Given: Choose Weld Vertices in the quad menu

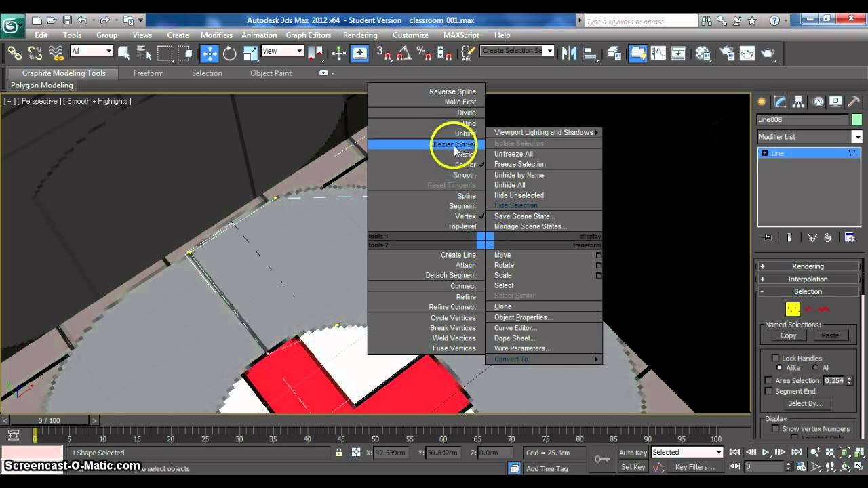Looking at the screenshot, I should (454, 338).
